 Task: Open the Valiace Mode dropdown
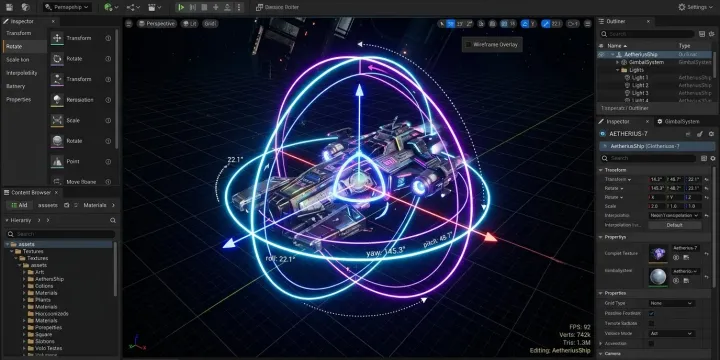671,334
